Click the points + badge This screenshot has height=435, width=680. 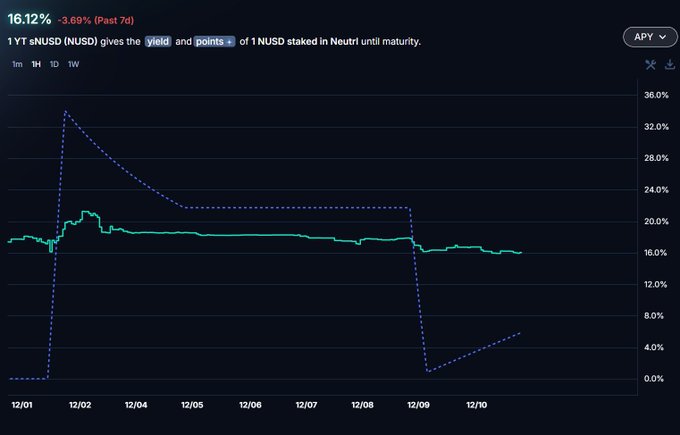click(211, 41)
